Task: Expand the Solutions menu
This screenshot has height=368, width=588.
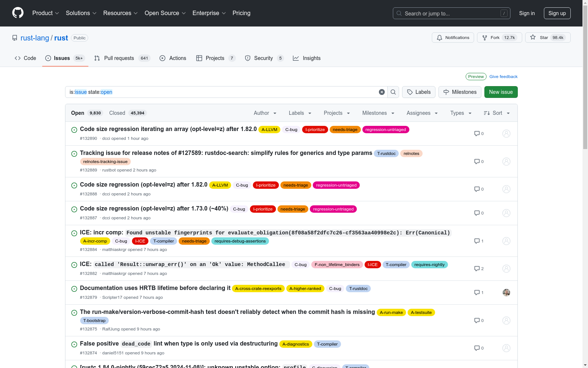Action: point(81,13)
